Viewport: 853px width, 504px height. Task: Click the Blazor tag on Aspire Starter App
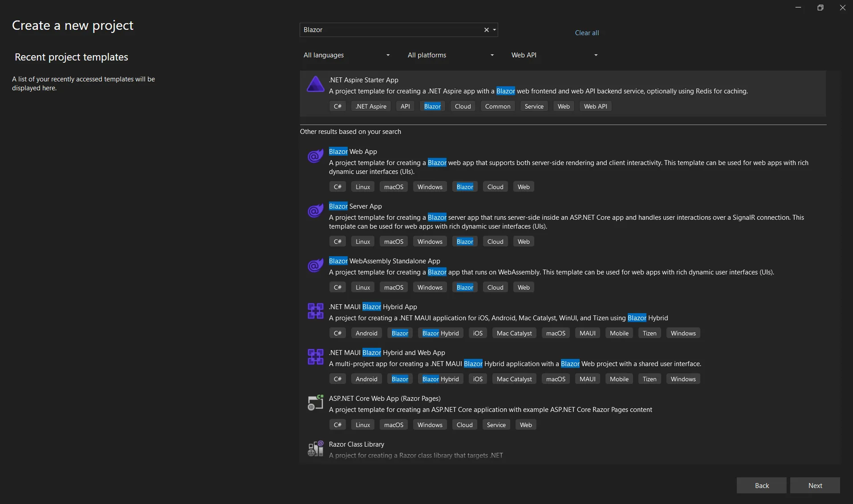pyautogui.click(x=432, y=106)
